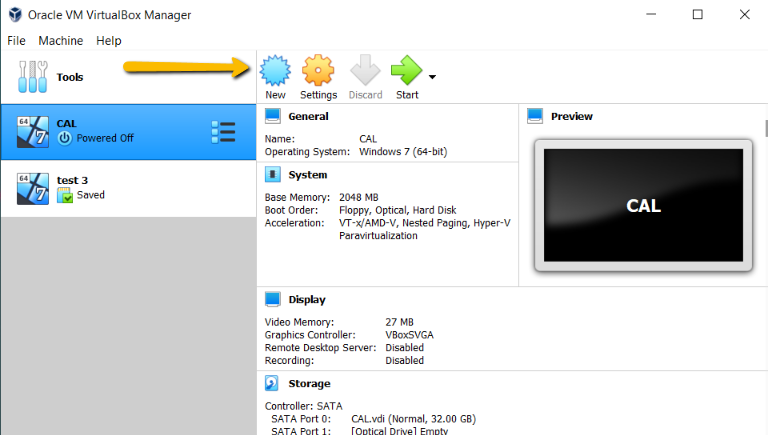Click the VirtualBox app icon in title bar
Viewport: 768px width, 435px height.
(15, 15)
